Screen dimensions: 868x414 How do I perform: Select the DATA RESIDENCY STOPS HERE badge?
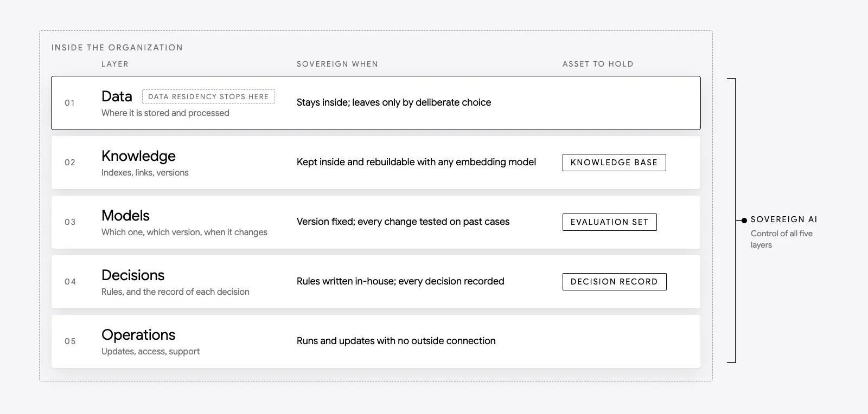pyautogui.click(x=208, y=96)
